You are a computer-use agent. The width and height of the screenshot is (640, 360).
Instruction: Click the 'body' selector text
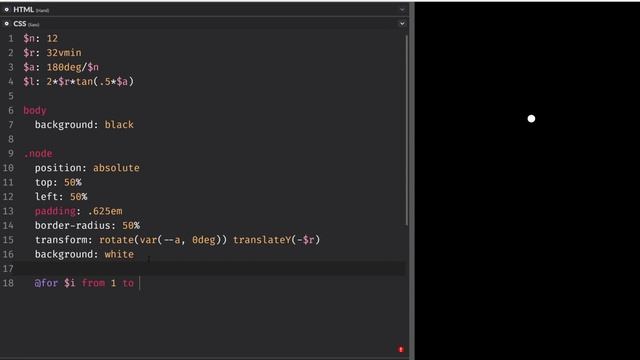pos(35,110)
